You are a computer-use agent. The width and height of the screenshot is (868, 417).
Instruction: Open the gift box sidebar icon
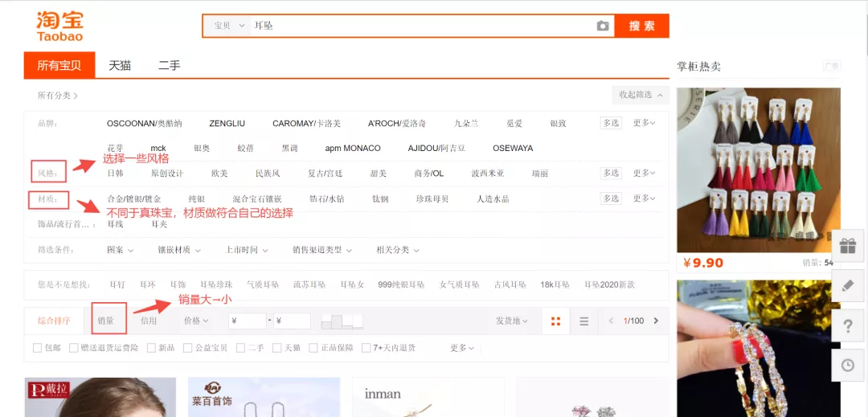click(x=848, y=246)
